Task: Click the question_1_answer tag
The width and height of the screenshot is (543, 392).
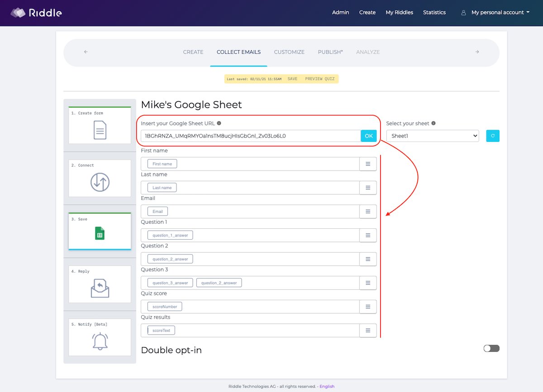Action: pos(170,235)
